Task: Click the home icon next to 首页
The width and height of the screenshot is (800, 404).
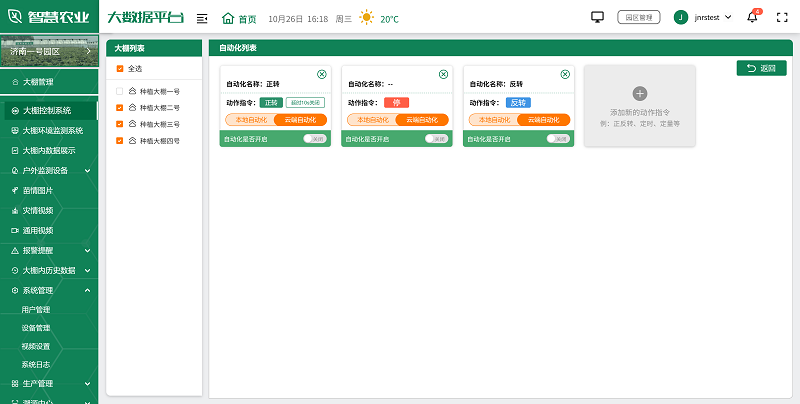Action: click(x=228, y=18)
